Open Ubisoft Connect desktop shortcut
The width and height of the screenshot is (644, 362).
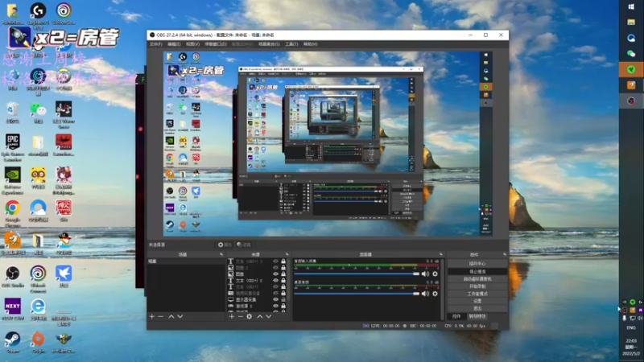(x=38, y=279)
